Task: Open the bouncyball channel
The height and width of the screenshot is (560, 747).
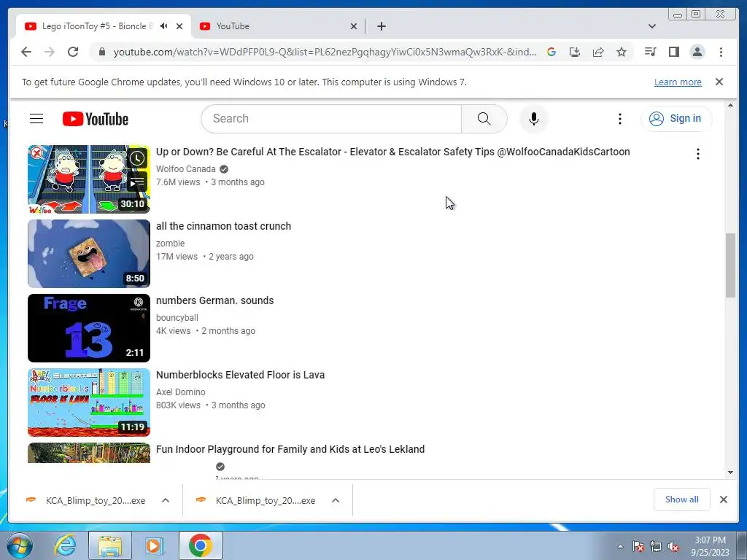Action: [x=177, y=318]
